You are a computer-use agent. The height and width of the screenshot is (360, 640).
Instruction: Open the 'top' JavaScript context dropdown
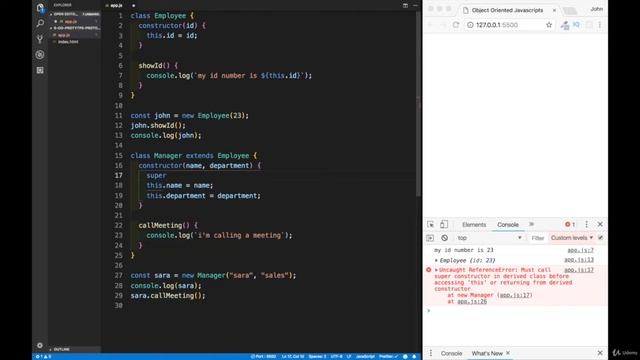490,238
